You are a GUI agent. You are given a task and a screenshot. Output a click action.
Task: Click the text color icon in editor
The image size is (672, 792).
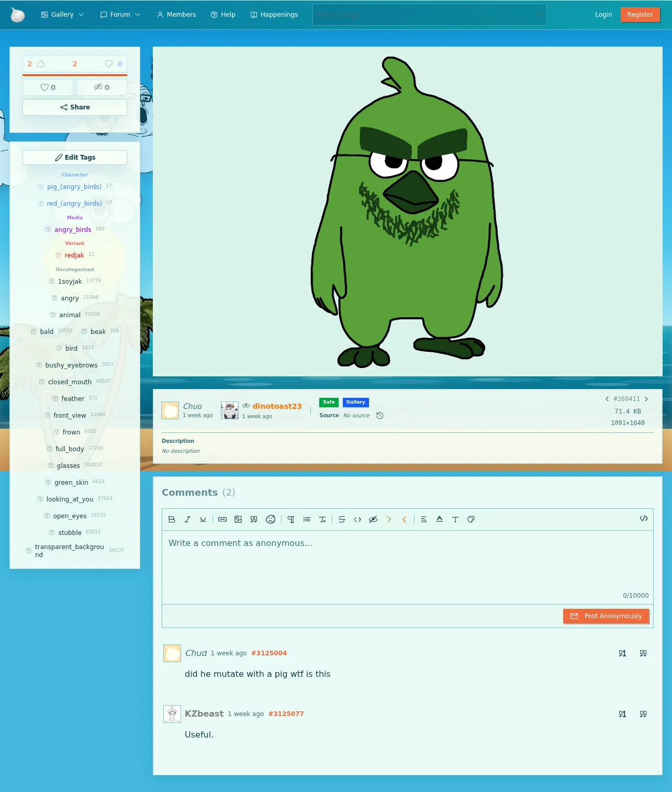(x=440, y=519)
